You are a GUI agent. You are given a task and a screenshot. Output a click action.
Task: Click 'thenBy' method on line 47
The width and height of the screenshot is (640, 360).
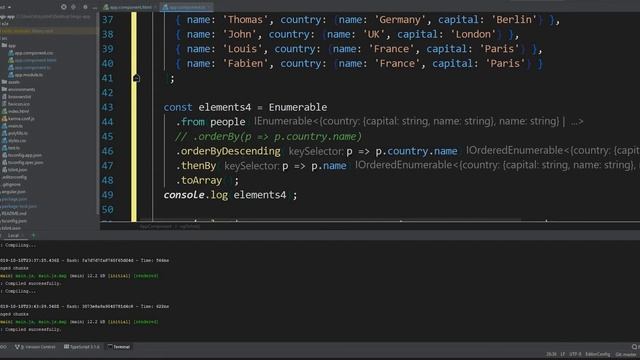pyautogui.click(x=198, y=166)
